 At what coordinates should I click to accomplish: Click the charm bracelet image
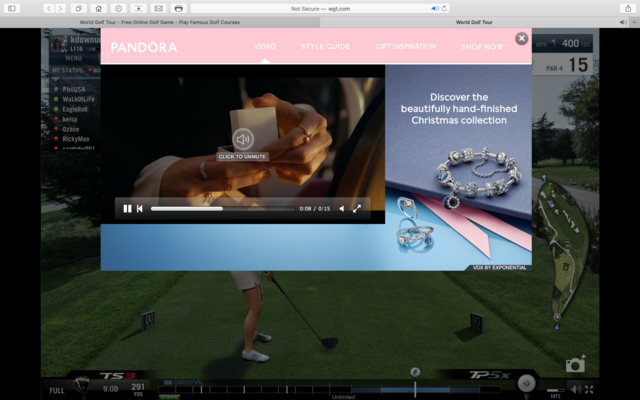(478, 176)
